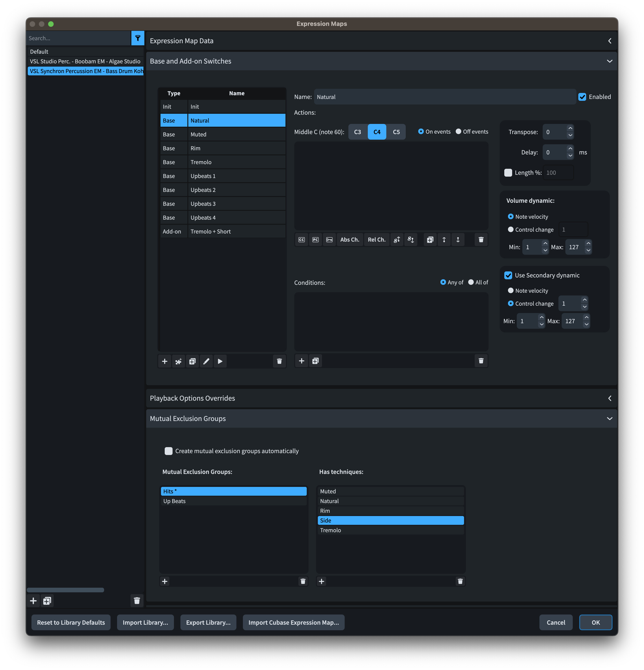Add a program change (PC) action
Screen dimensions: 644x670
coord(315,240)
